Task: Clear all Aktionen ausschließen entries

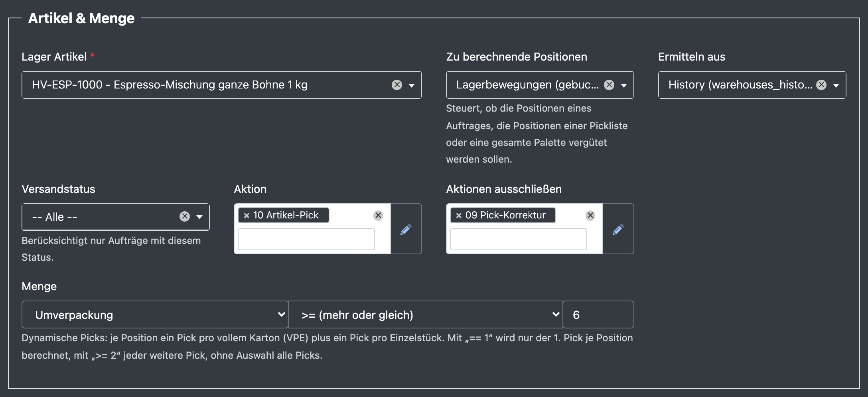Action: point(590,216)
